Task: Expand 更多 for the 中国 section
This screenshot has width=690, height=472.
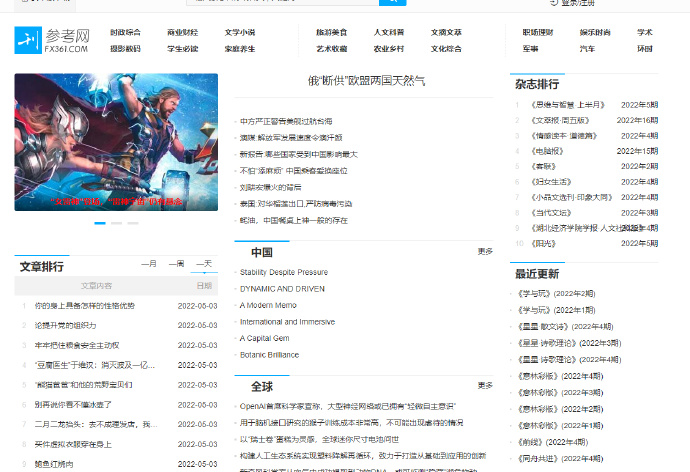Action: (485, 251)
